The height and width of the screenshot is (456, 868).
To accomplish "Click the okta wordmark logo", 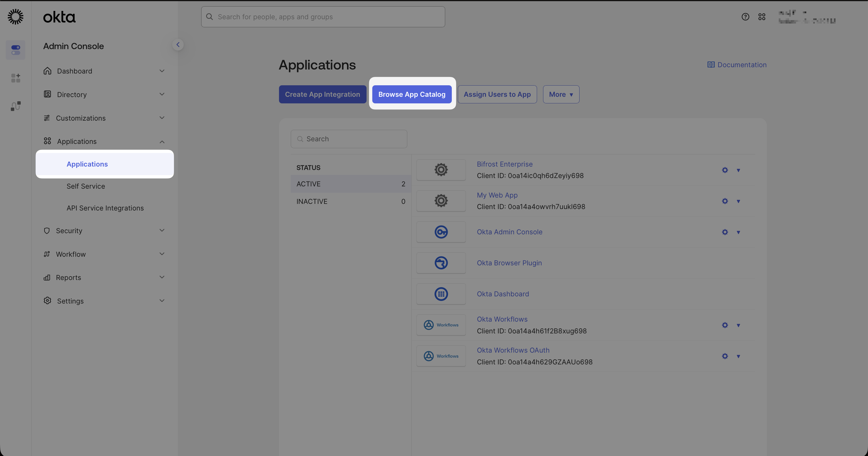I will click(59, 17).
